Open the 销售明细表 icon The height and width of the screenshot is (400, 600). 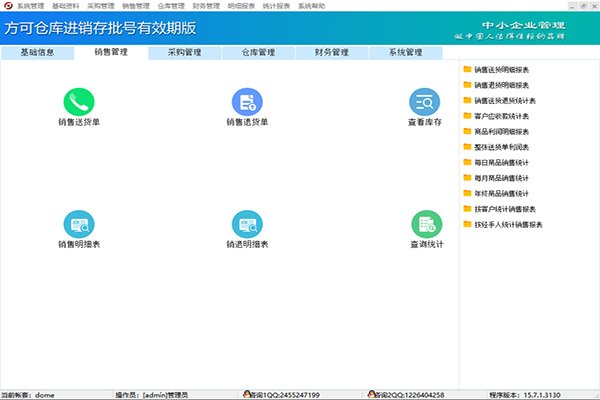click(x=79, y=224)
